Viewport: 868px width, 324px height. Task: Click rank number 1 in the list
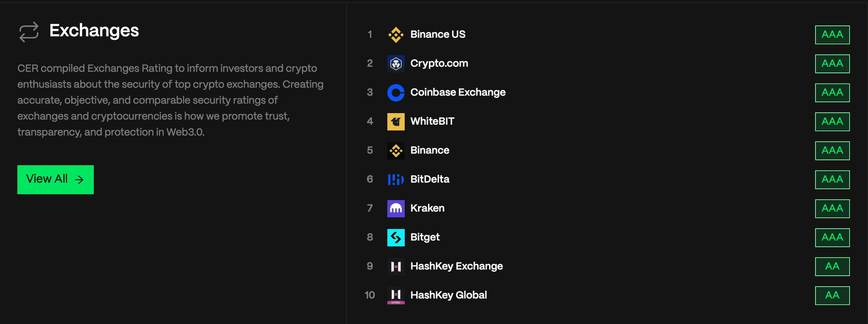[x=370, y=34]
